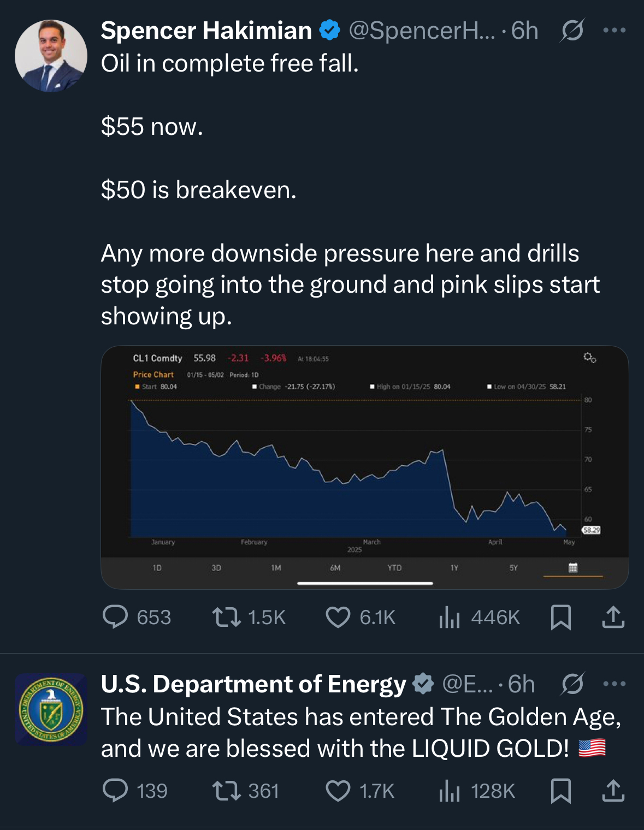Open U.S. Department of Energy profile name
The image size is (644, 830).
point(253,684)
